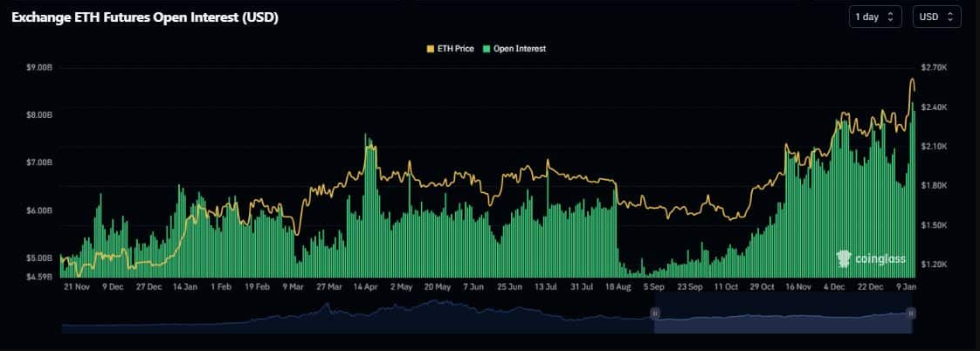The image size is (980, 351).
Task: Click the 21 Nov date label
Action: 76,286
